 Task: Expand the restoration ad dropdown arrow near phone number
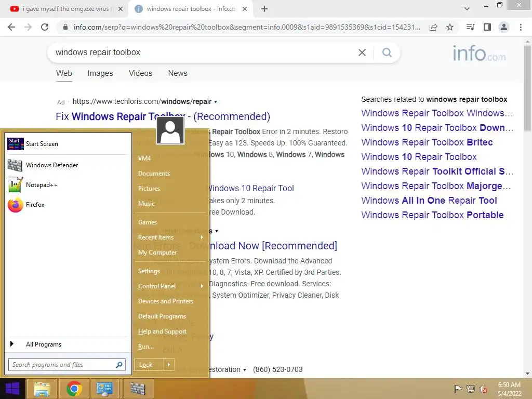coord(245,370)
